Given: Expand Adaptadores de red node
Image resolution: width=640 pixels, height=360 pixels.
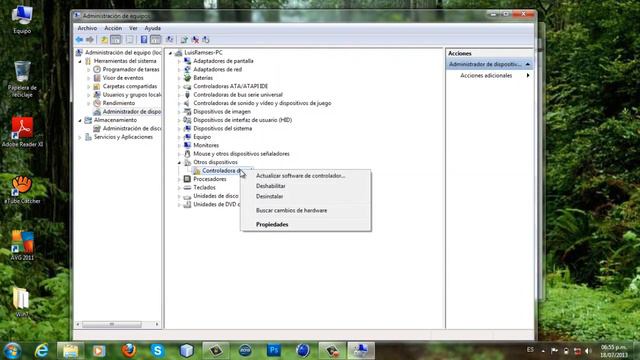Looking at the screenshot, I should tap(179, 70).
